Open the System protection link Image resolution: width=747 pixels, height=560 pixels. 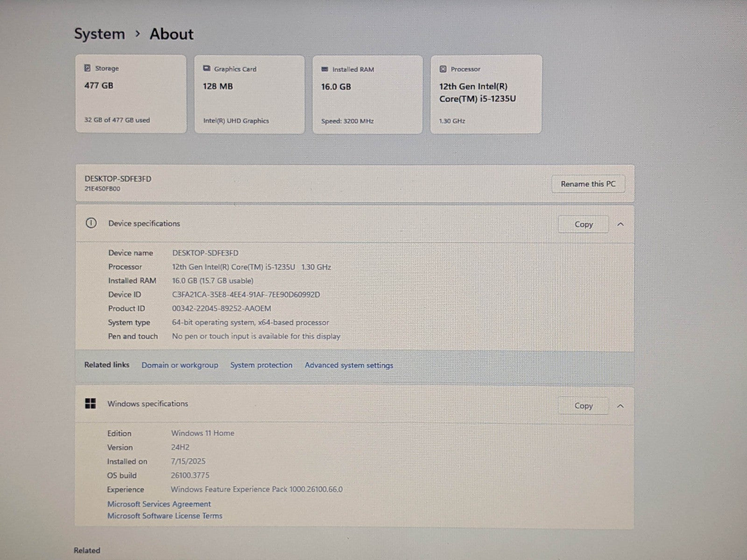pos(261,365)
